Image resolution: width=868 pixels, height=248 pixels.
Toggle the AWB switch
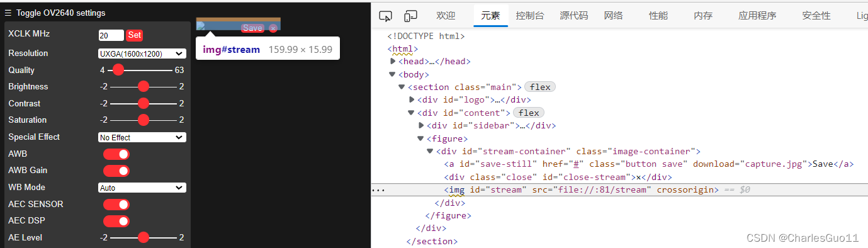pos(116,154)
